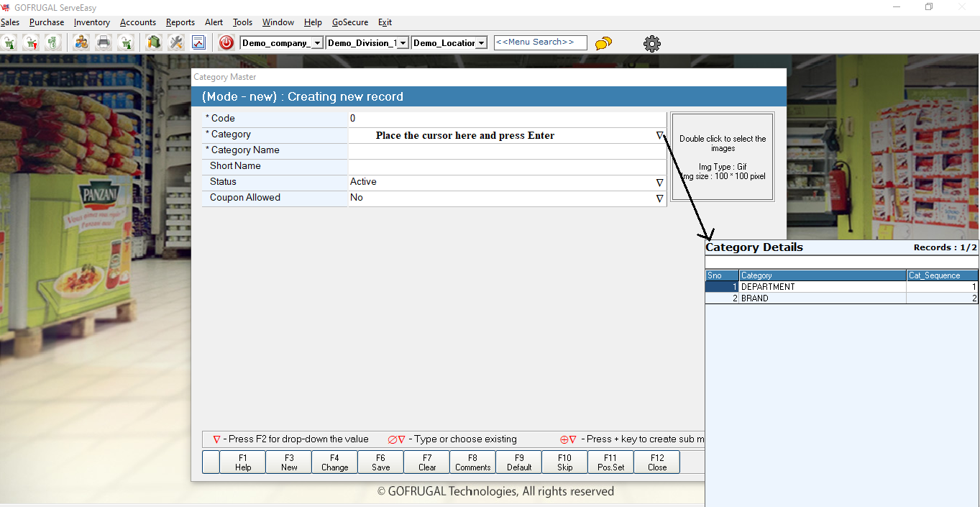Click the green money toolbar icon
This screenshot has width=980, height=507.
coord(53,43)
